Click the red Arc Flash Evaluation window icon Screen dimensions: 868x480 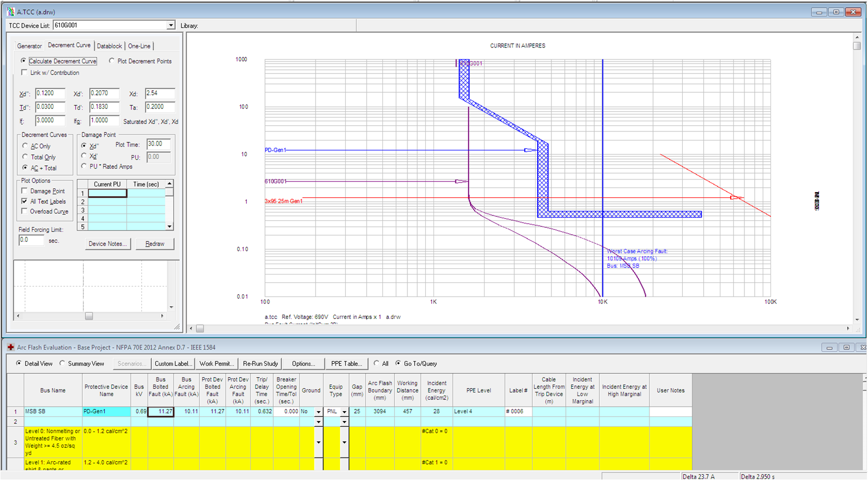click(x=10, y=347)
